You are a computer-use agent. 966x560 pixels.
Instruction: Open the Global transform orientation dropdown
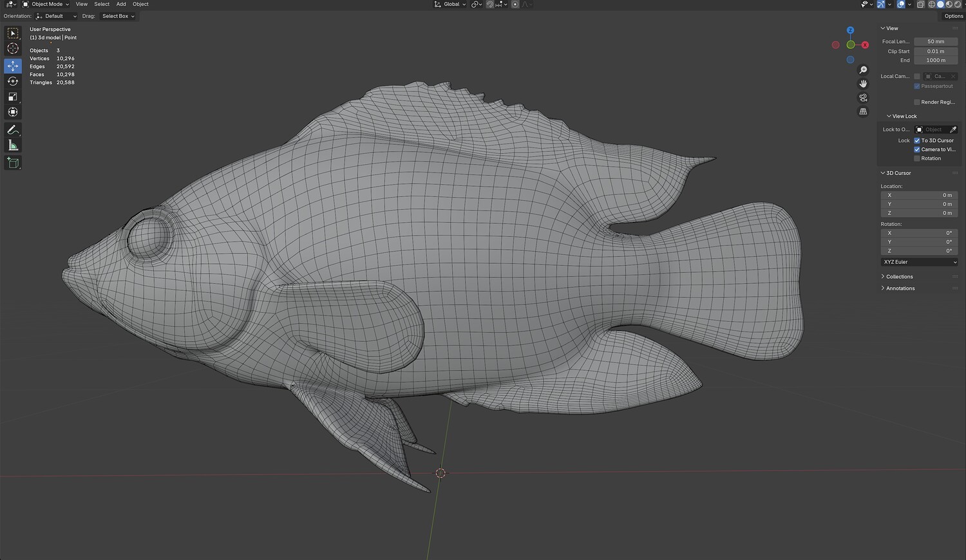pyautogui.click(x=450, y=5)
